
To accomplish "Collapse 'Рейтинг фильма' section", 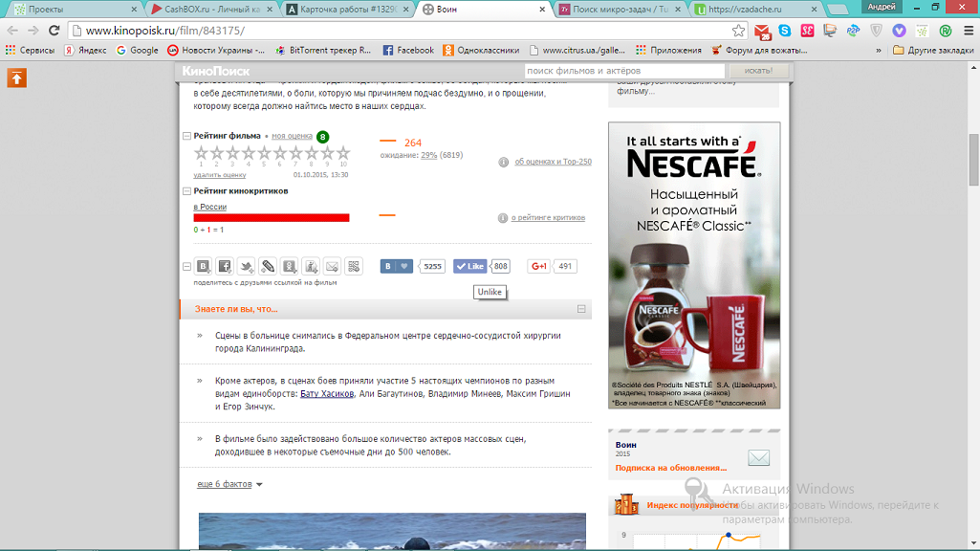I will (186, 136).
